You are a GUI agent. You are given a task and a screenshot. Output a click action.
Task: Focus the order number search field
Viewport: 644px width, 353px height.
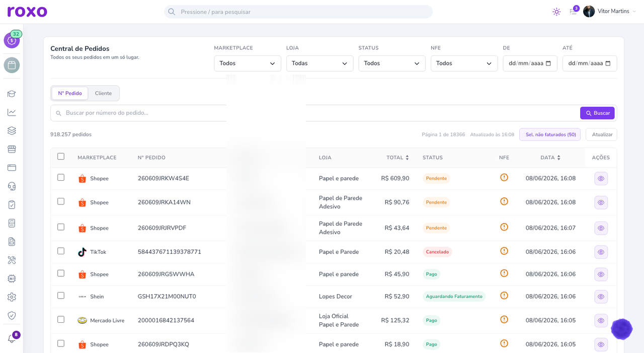[314, 113]
